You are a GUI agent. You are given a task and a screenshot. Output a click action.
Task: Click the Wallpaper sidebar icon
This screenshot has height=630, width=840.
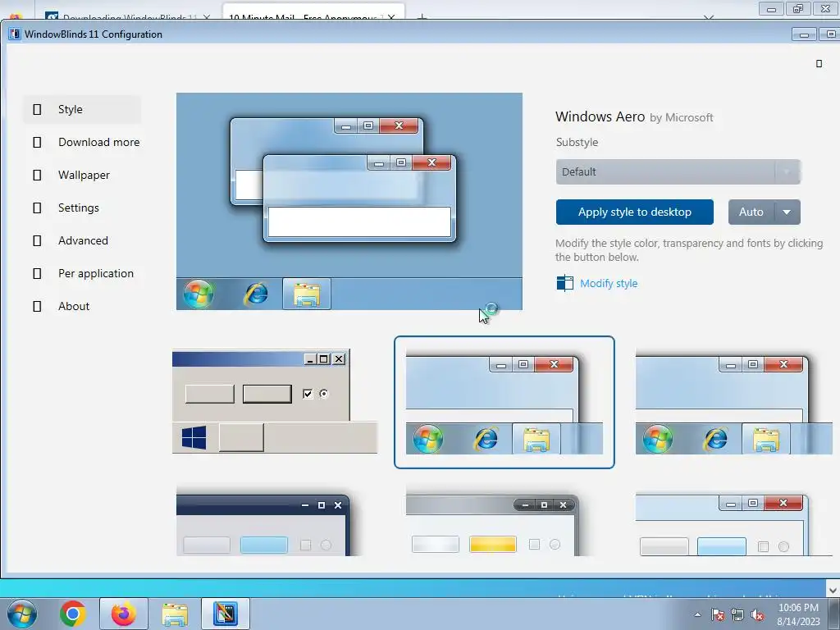(x=37, y=176)
